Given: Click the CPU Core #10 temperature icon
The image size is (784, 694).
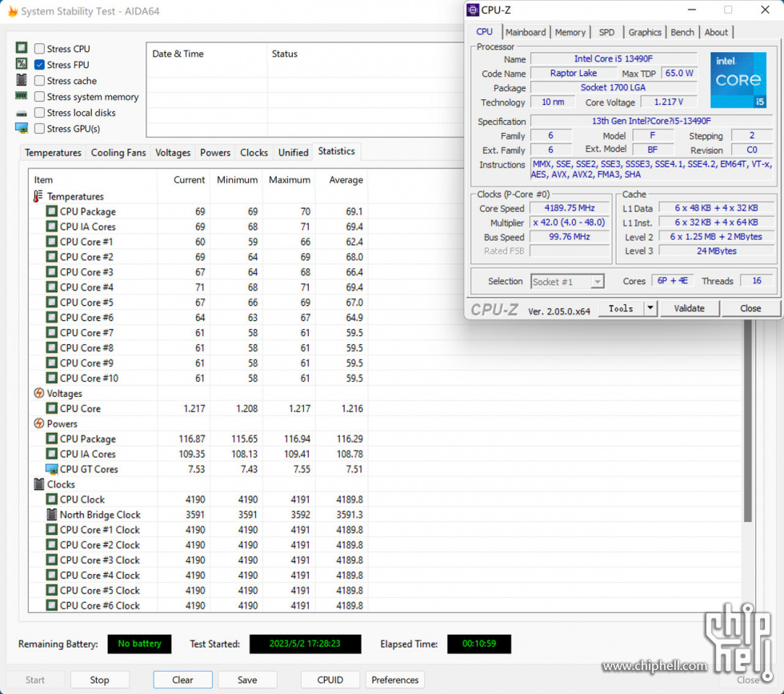Looking at the screenshot, I should pyautogui.click(x=51, y=378).
